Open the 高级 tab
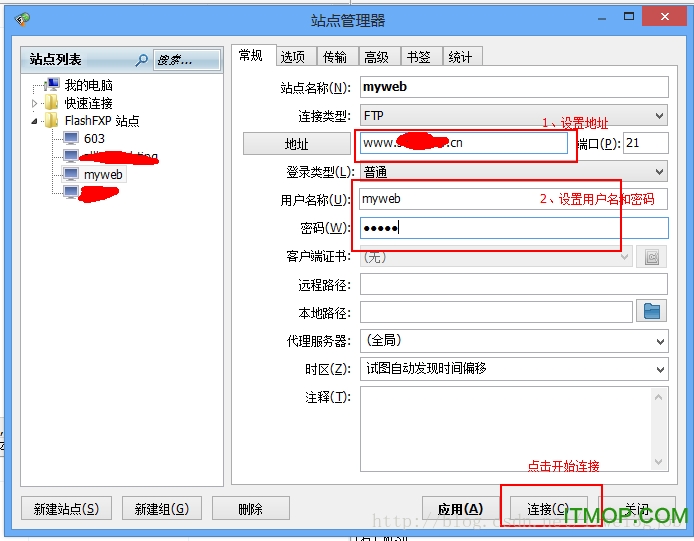The image size is (694, 541). pyautogui.click(x=379, y=57)
